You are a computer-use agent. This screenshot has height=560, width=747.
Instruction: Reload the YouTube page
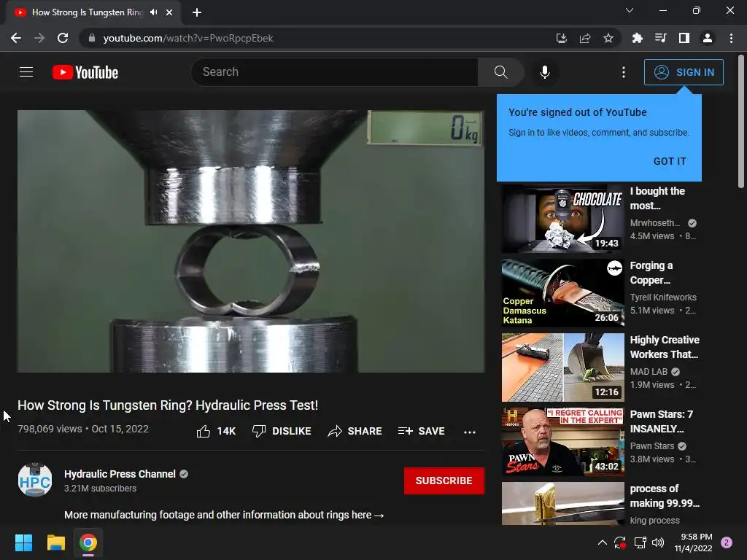coord(63,38)
